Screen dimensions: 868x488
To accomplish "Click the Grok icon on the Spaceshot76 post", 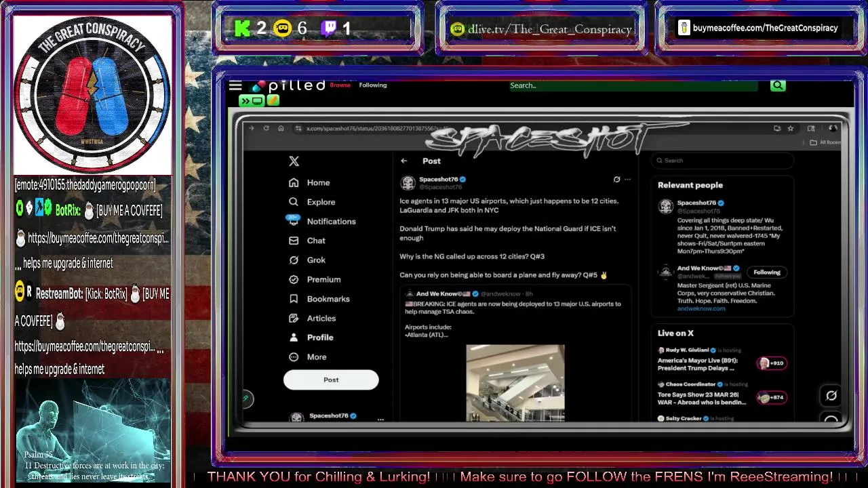I will [616, 180].
